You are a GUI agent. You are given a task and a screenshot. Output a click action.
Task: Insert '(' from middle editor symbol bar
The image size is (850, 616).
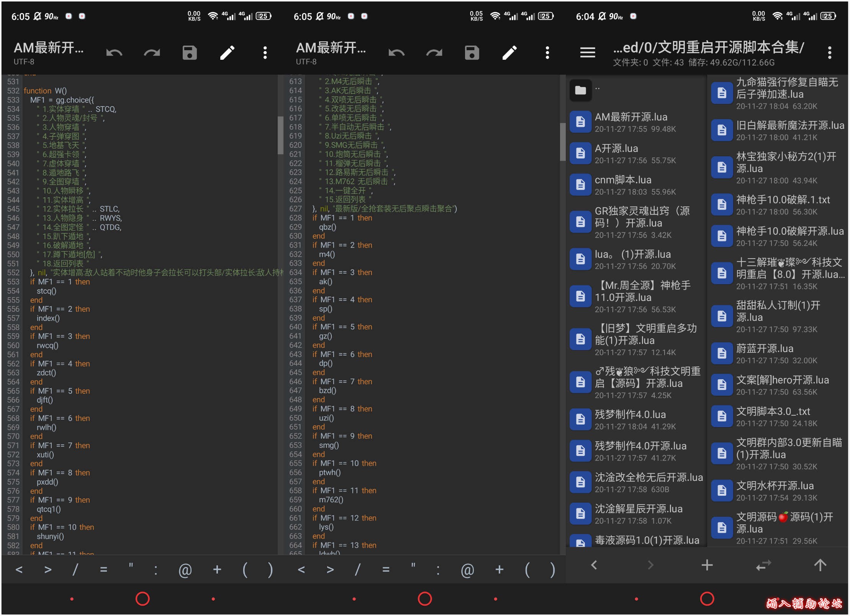pos(527,570)
